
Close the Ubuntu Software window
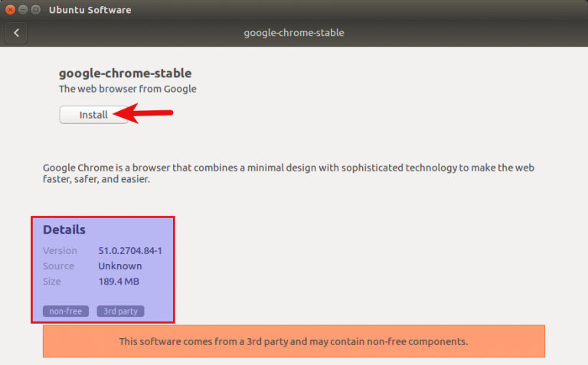tap(10, 9)
